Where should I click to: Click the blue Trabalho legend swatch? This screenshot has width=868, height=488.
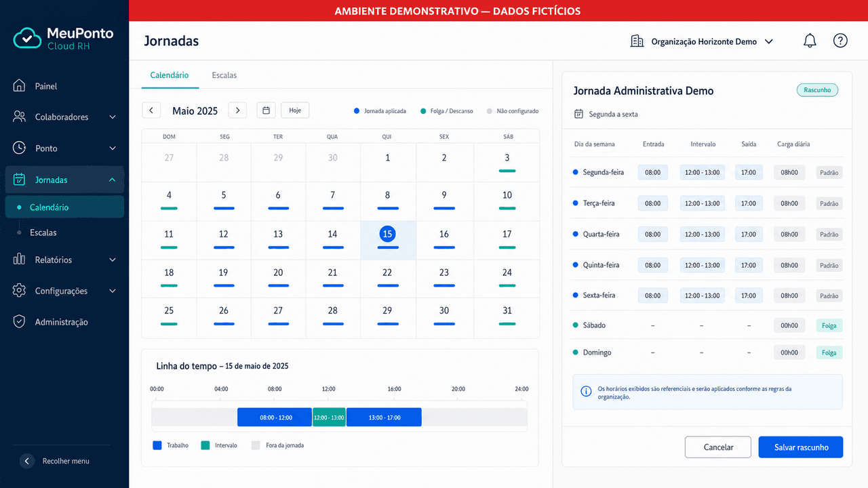point(157,445)
